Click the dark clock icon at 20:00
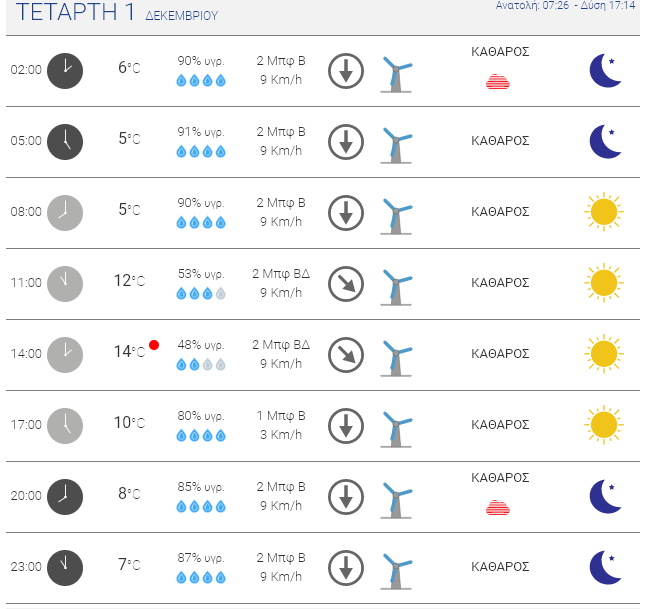 coord(65,497)
